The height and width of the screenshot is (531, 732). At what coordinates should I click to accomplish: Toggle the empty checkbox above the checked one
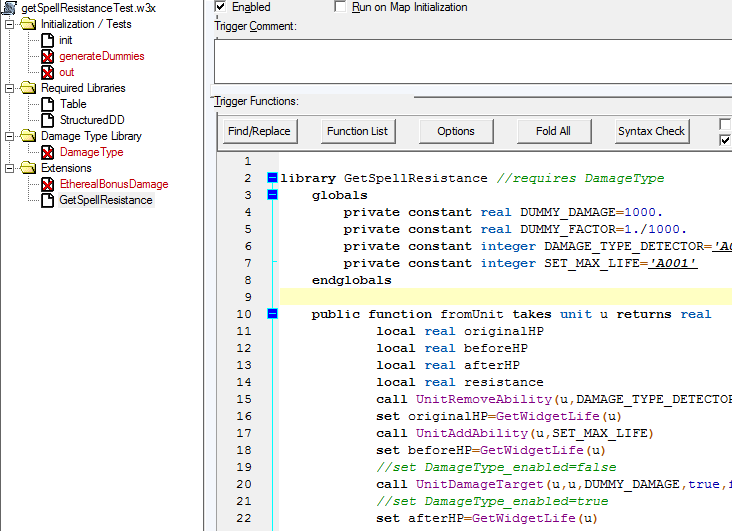725,124
